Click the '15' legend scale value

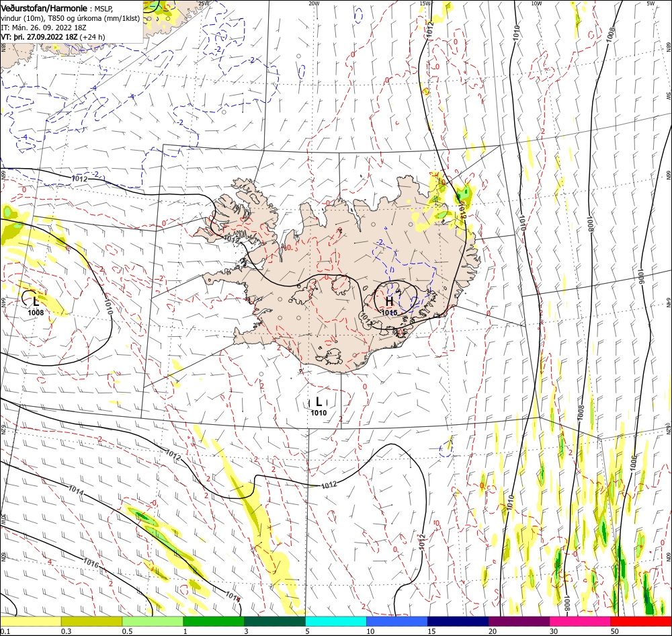pos(431,631)
